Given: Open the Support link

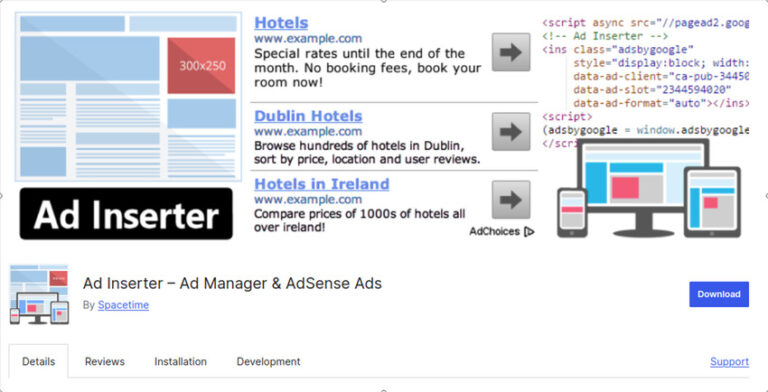Looking at the screenshot, I should tap(729, 362).
